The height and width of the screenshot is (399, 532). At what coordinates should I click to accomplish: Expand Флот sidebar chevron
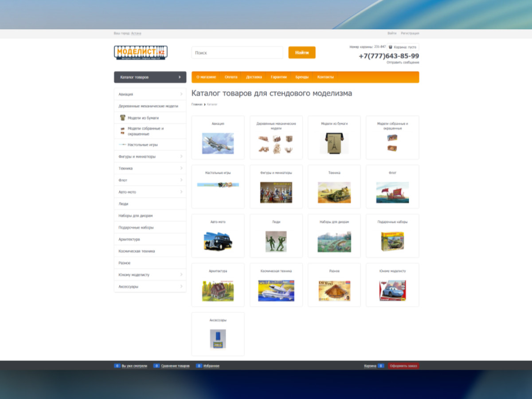point(181,180)
